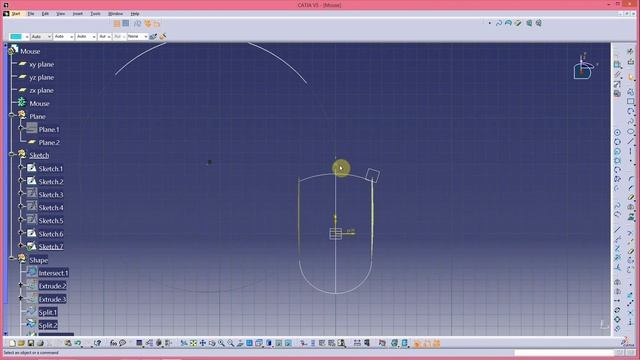The image size is (640, 360).
Task: Click the Undo arrow icon
Action: click(x=77, y=343)
